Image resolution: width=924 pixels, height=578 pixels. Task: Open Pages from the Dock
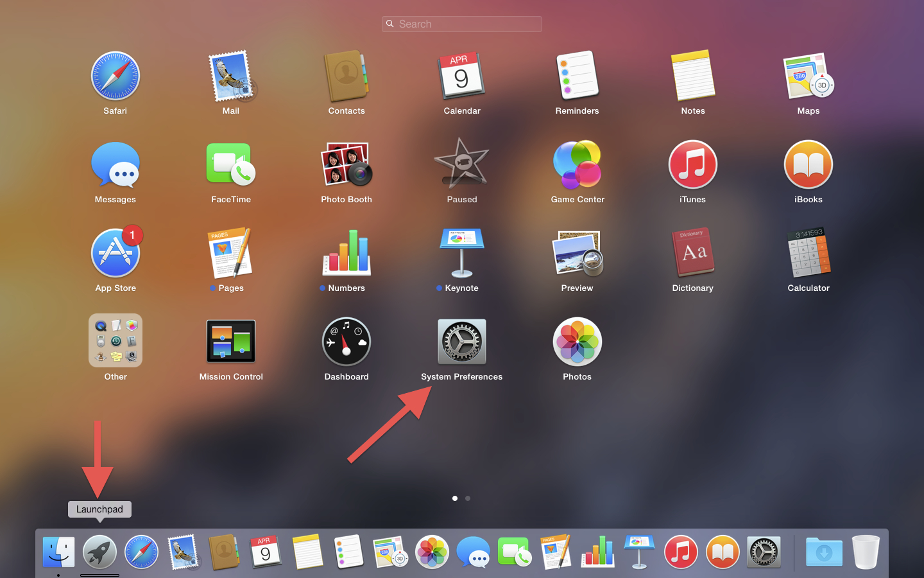tap(556, 552)
